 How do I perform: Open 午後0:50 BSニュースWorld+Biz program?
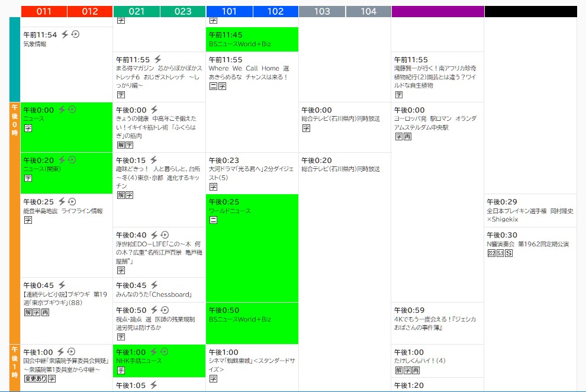pos(252,323)
